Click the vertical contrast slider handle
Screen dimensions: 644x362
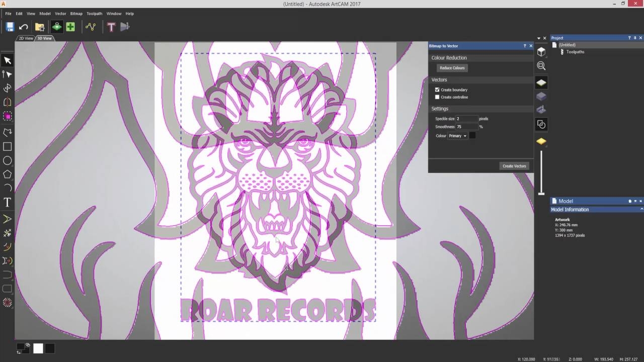pos(541,193)
